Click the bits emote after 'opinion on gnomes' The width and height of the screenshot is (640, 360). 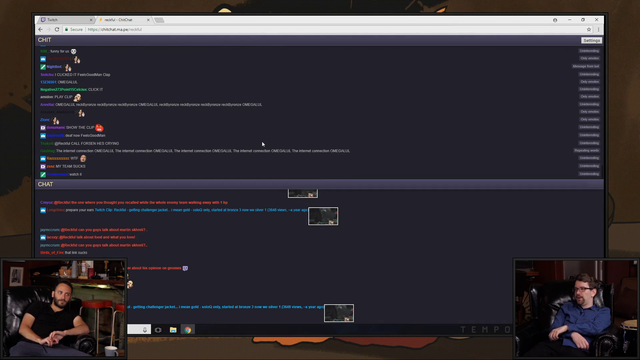pos(185,268)
